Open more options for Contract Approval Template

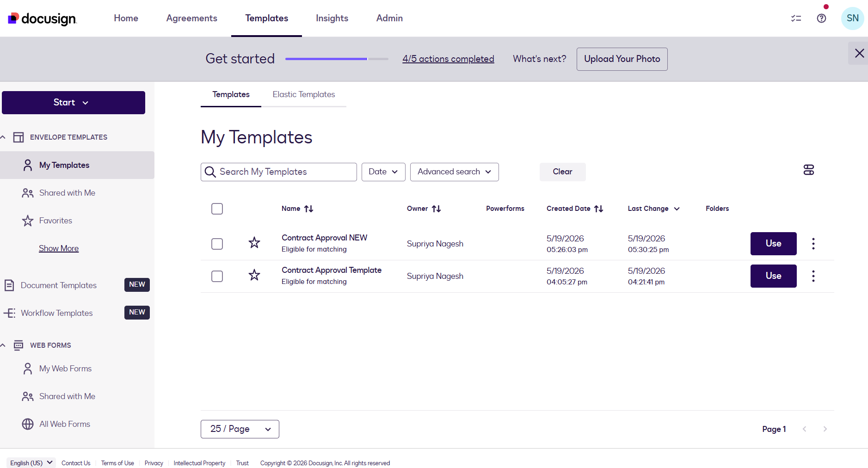point(813,276)
